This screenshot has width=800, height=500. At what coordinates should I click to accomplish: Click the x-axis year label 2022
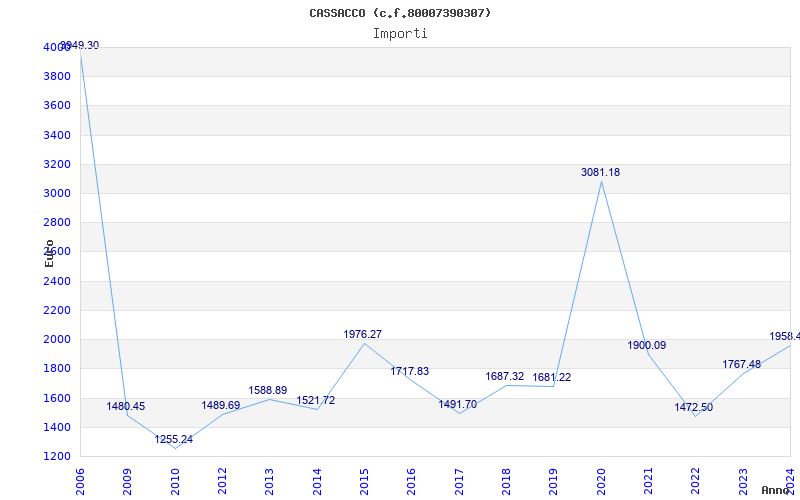point(696,482)
